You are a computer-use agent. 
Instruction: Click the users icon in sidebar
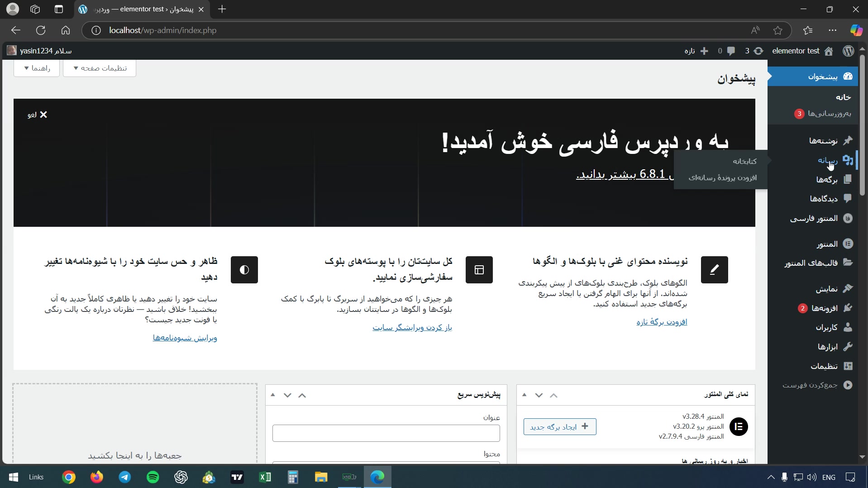pyautogui.click(x=848, y=327)
